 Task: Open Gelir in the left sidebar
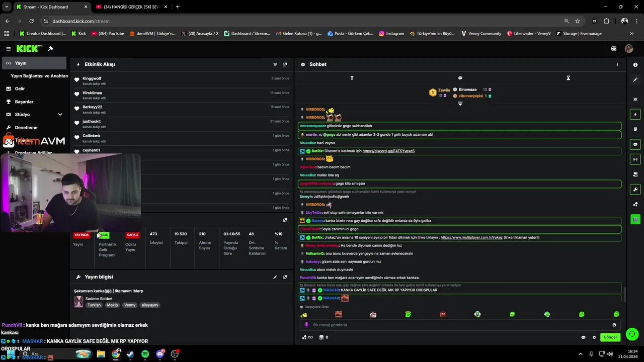click(x=20, y=88)
